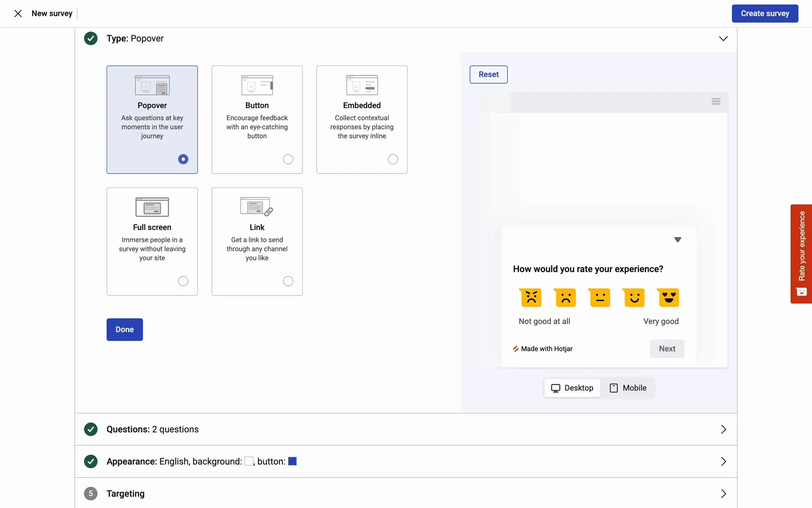Switch preview to Mobile view
Viewport: 812px width, 508px height.
[x=628, y=388]
